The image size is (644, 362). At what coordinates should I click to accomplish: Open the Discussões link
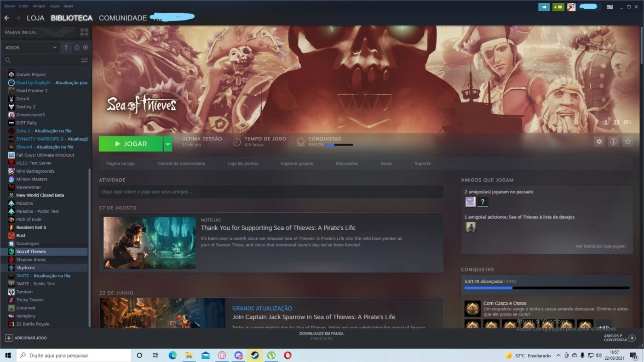[x=347, y=164]
